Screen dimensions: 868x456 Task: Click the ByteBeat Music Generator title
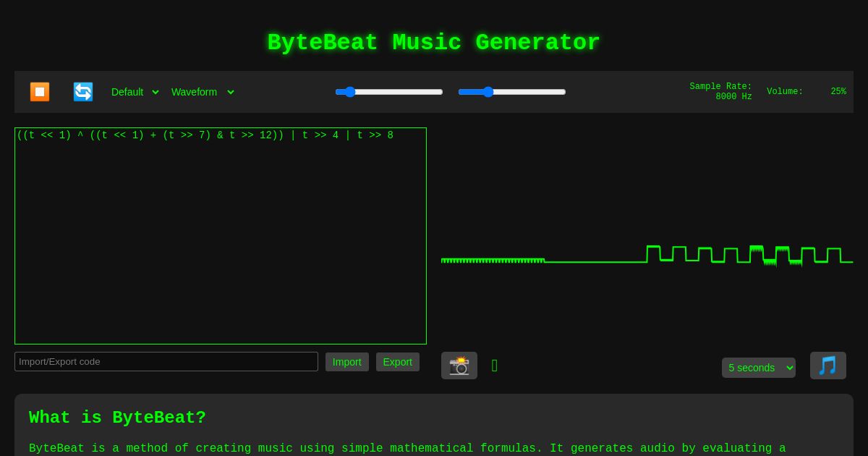point(434,43)
